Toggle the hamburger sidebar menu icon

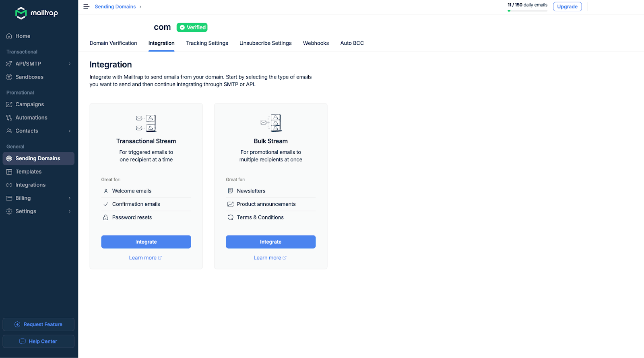(86, 6)
